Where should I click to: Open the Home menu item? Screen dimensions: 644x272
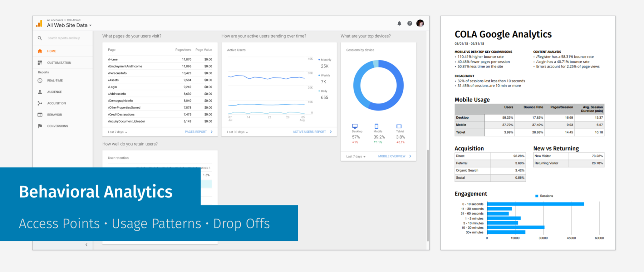[x=52, y=51]
